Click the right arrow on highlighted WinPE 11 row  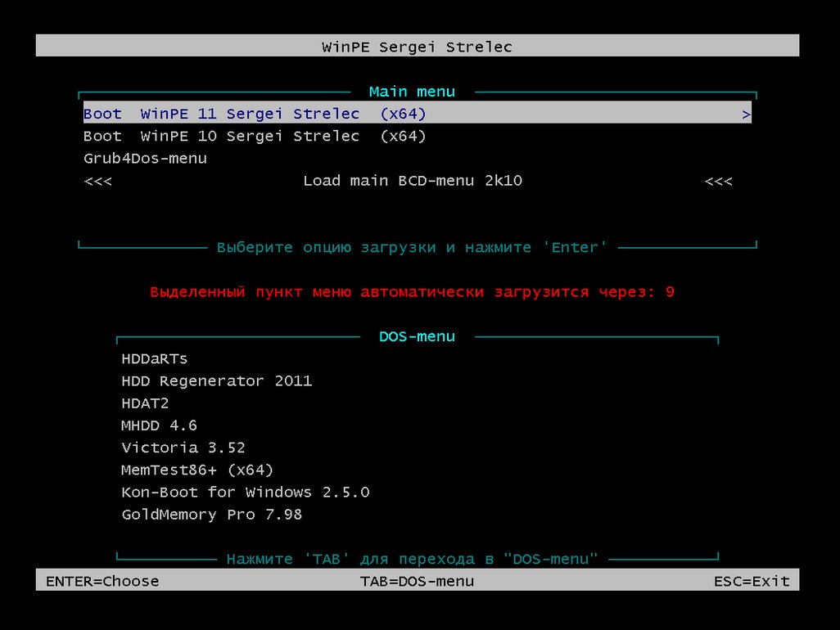746,115
